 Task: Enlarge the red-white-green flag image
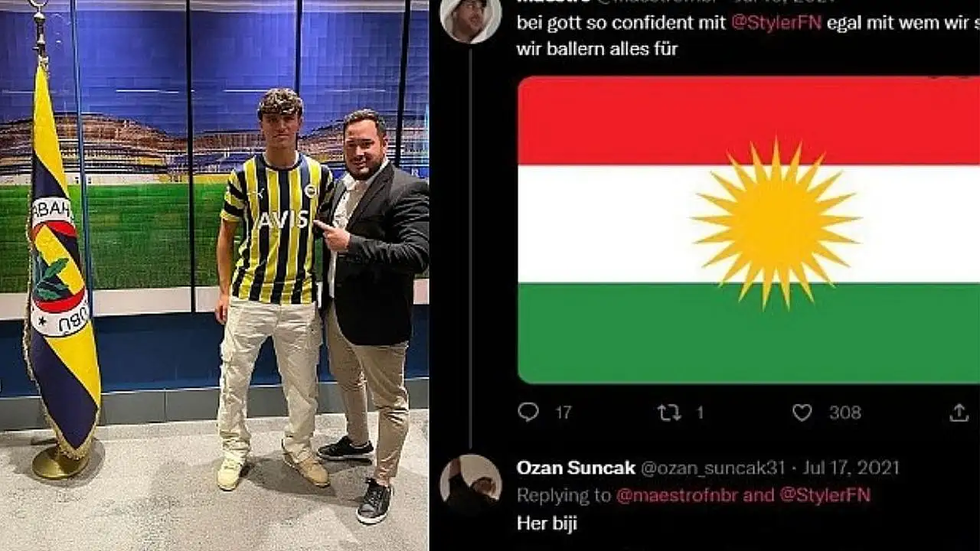point(749,230)
